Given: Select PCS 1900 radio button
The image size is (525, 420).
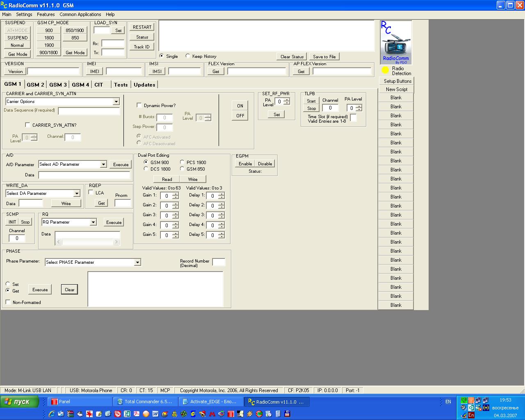Looking at the screenshot, I should 182,162.
